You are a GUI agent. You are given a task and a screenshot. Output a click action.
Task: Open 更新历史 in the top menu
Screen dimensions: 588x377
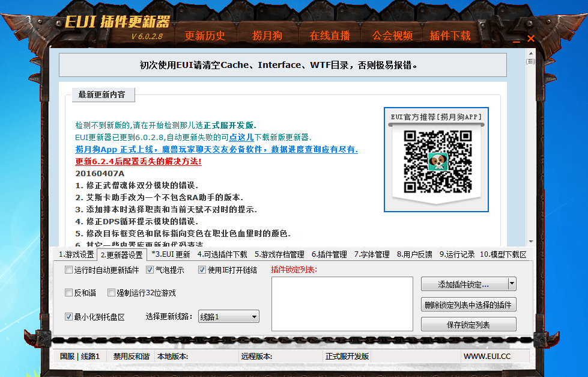(205, 35)
